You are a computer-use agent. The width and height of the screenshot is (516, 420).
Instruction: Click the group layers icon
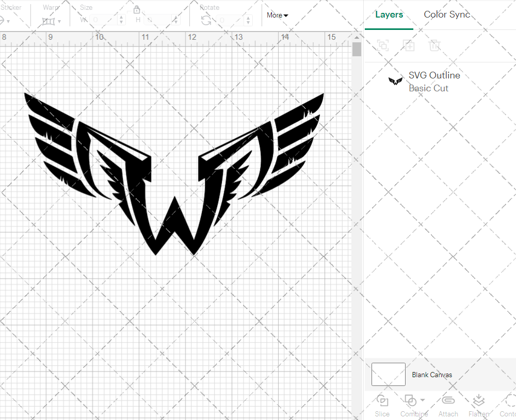click(x=383, y=45)
